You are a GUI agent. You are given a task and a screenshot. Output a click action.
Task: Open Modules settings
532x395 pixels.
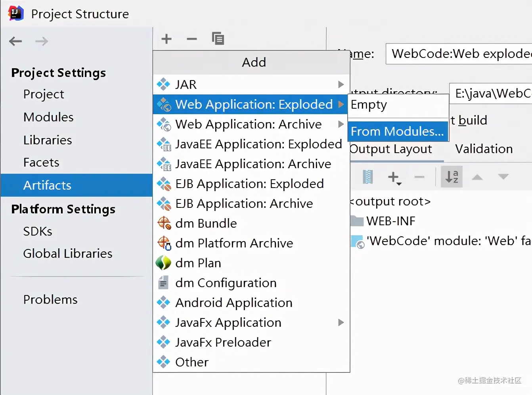coord(48,117)
